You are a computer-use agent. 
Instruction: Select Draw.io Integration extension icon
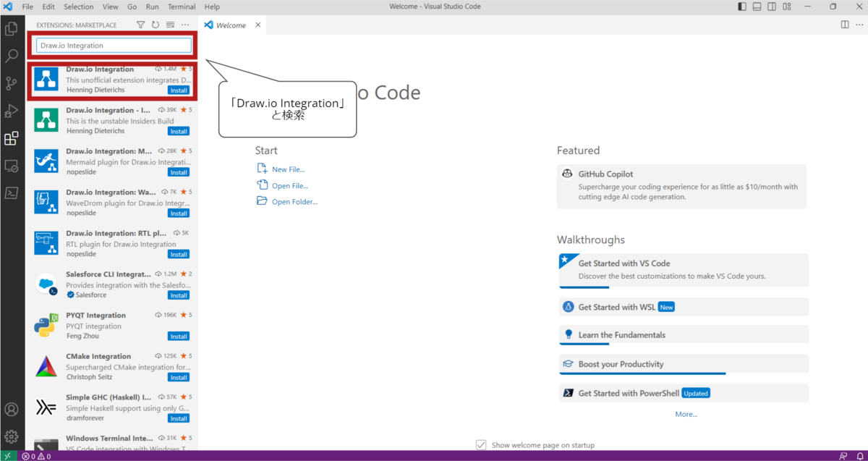46,79
